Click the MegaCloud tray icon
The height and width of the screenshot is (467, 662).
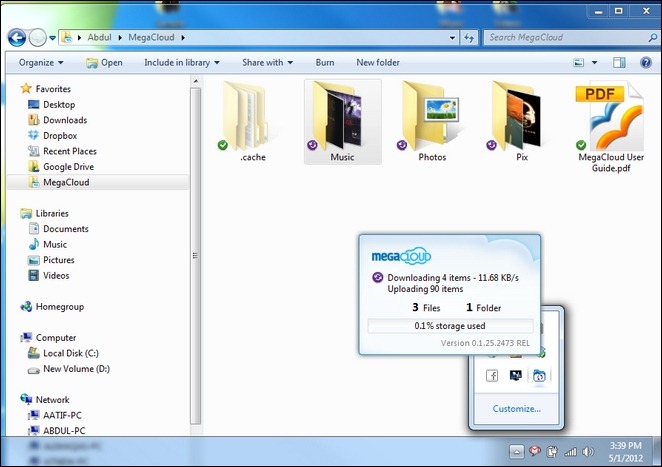pyautogui.click(x=539, y=375)
